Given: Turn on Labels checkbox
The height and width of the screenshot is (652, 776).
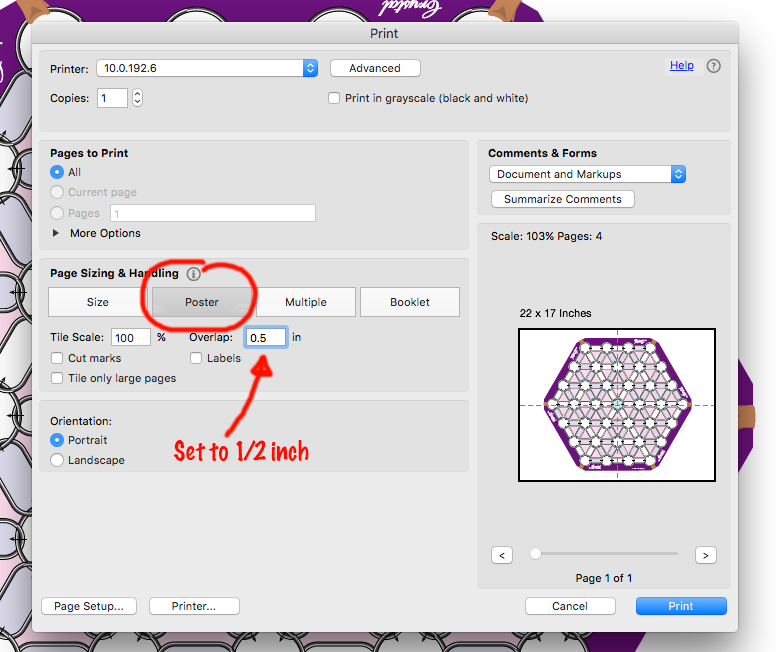Looking at the screenshot, I should (196, 358).
